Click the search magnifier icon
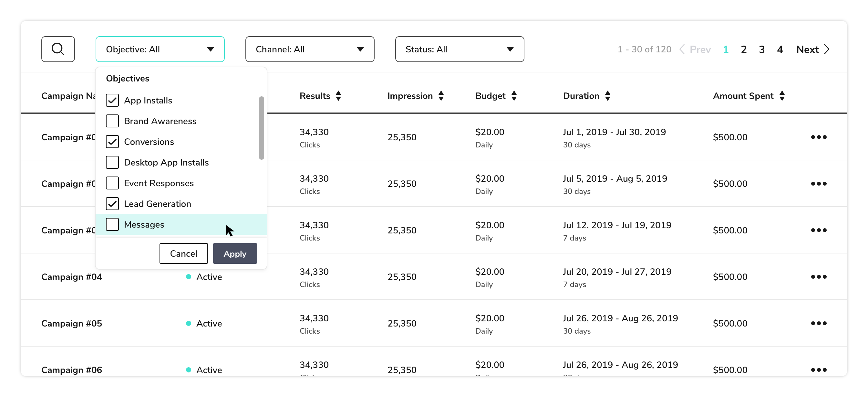 (x=58, y=49)
